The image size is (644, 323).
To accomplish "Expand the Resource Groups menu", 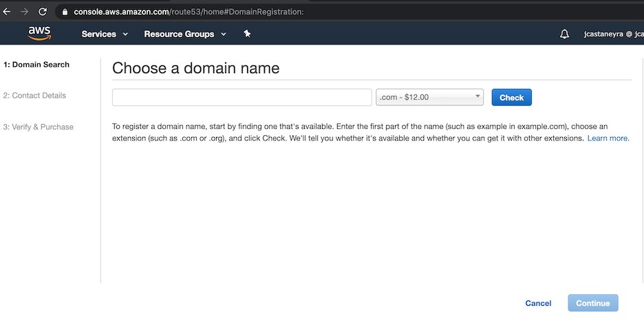I will (x=185, y=34).
